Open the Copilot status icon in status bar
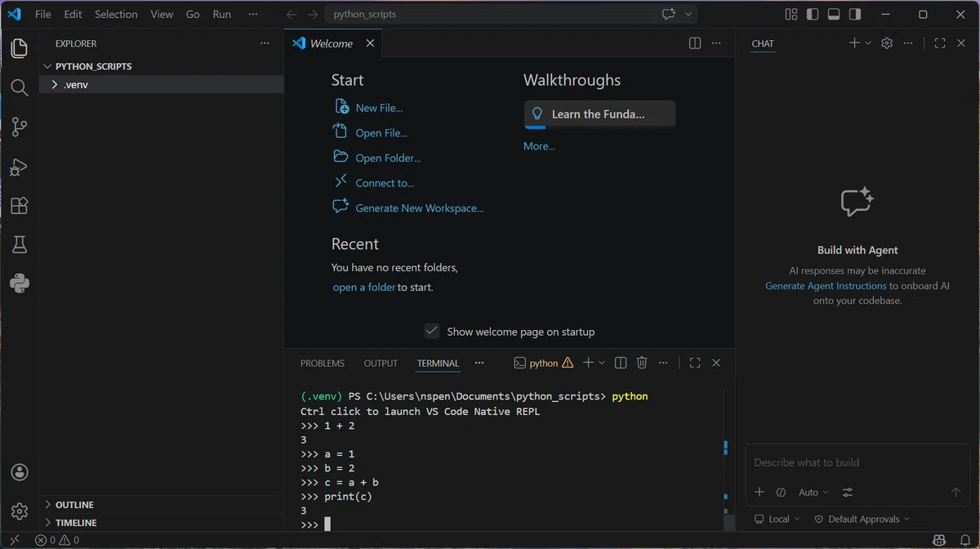Image resolution: width=980 pixels, height=549 pixels. coord(939,540)
